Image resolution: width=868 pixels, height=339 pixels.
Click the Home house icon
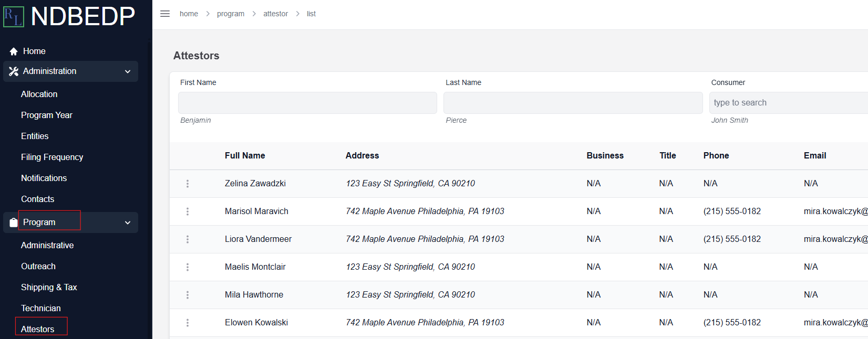(x=14, y=51)
